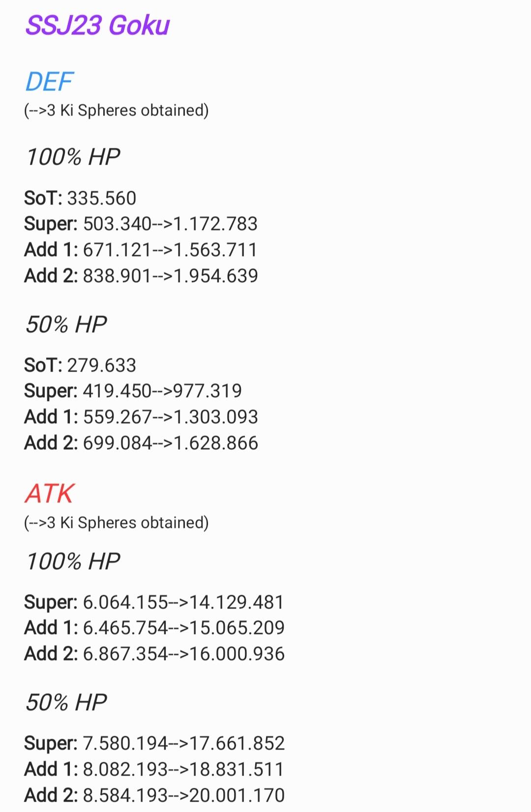Screen dimensions: 531x812
Task: Select the Add 2: 8.584.193 line
Action: click(x=154, y=795)
